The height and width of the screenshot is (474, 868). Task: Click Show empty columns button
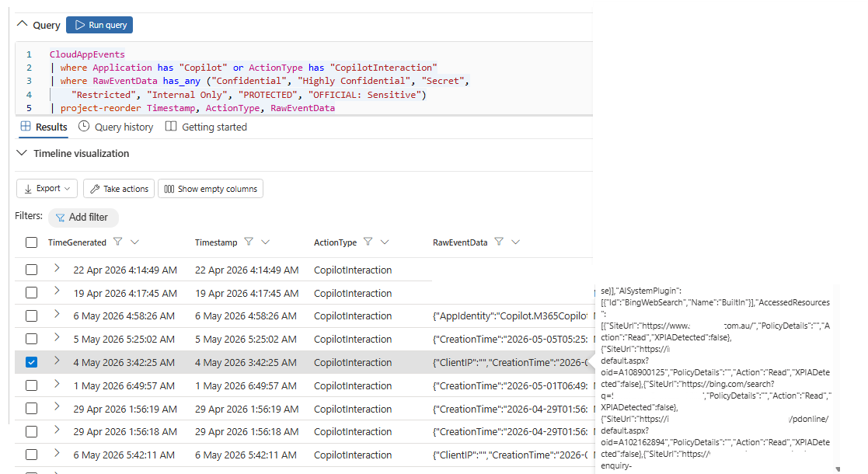(x=211, y=189)
